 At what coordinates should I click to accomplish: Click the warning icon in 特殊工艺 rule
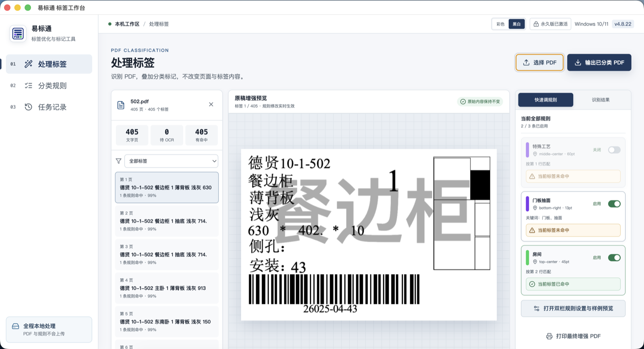[532, 177]
